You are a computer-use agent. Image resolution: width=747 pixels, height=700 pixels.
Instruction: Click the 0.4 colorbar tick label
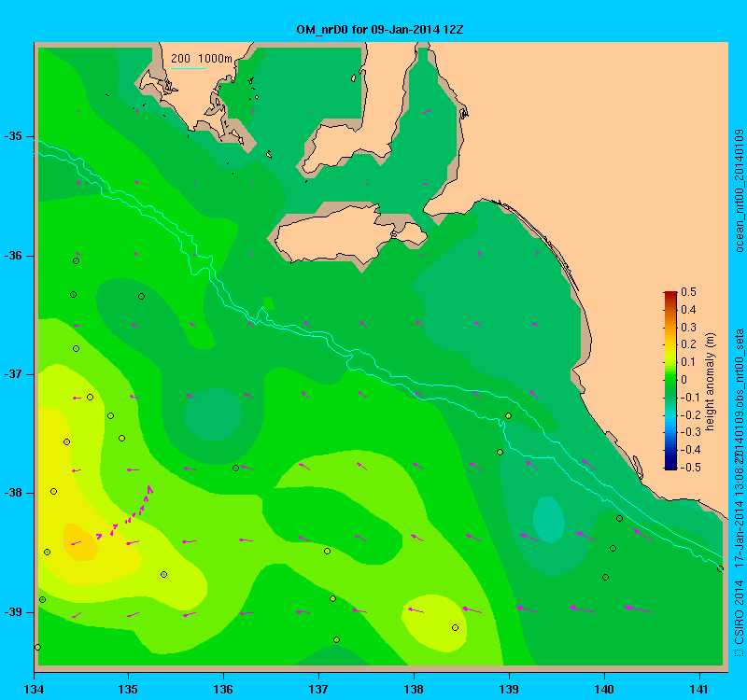pyautogui.click(x=688, y=310)
